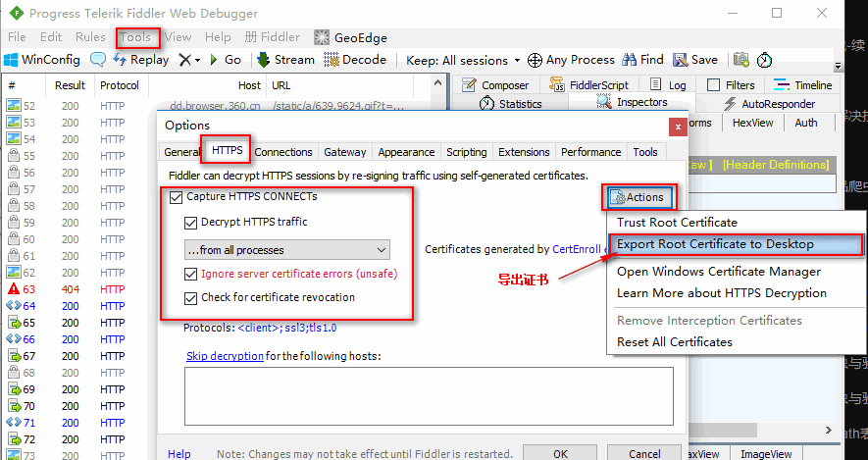The width and height of the screenshot is (868, 460).
Task: Toggle Ignore server certificate errors checkbox
Action: tap(190, 274)
